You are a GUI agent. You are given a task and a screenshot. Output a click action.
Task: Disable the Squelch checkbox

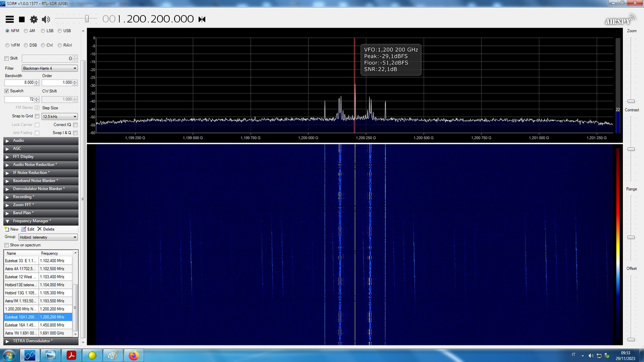pyautogui.click(x=6, y=90)
